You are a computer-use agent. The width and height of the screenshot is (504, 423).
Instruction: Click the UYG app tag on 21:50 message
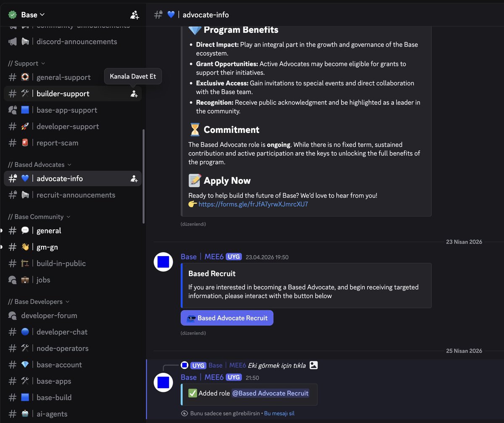234,377
